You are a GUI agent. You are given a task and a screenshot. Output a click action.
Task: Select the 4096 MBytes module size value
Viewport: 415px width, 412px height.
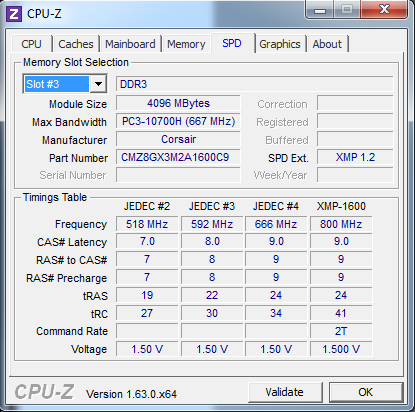click(x=178, y=103)
